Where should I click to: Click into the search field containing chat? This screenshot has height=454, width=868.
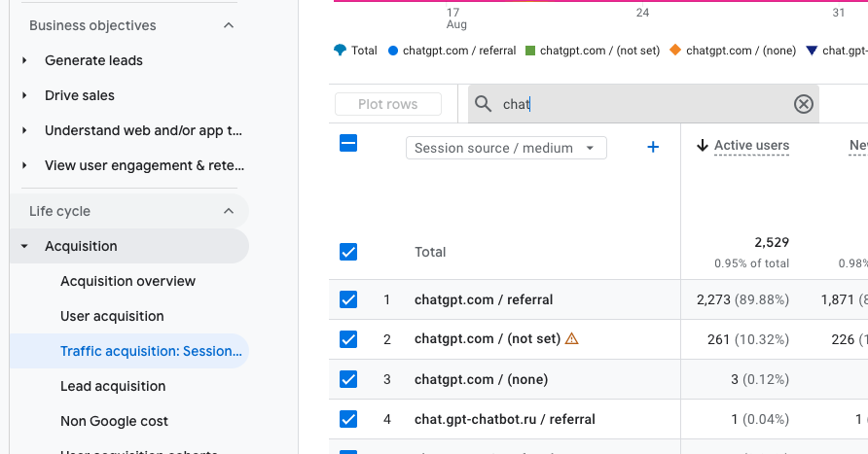[643, 104]
